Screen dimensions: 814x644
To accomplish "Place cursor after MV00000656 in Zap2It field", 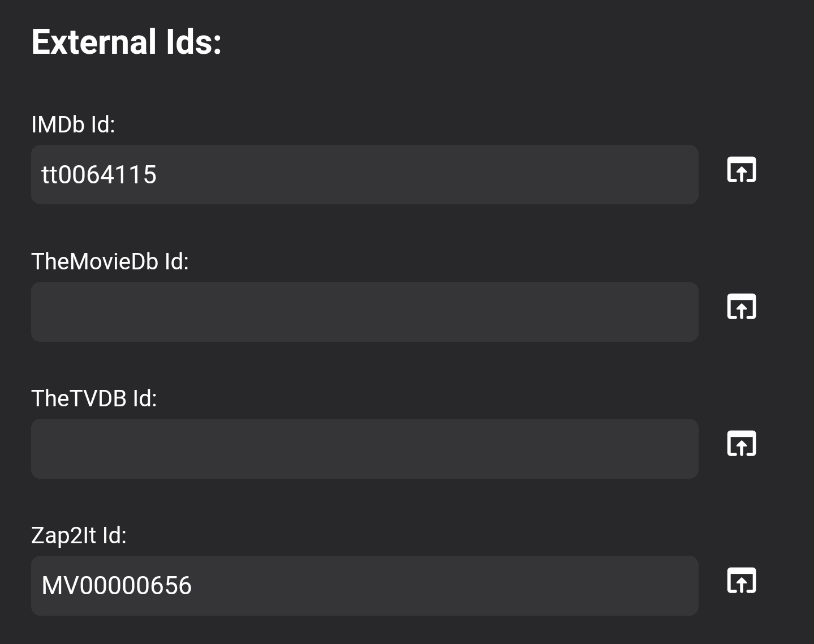I will (x=198, y=585).
